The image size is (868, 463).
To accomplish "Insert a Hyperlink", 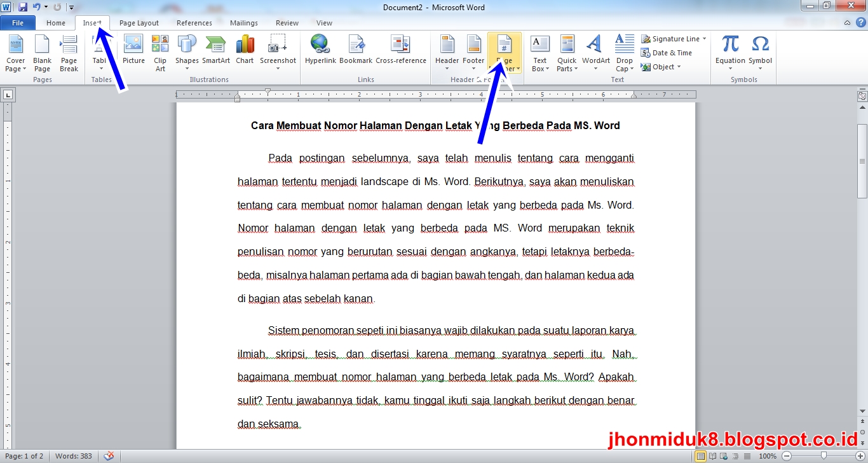I will [x=320, y=50].
